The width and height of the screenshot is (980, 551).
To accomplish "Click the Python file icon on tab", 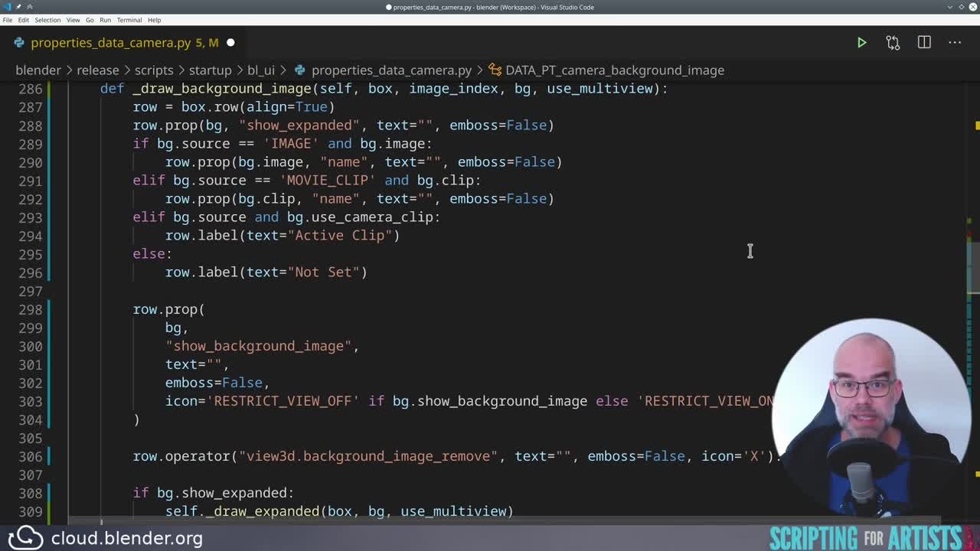I will pyautogui.click(x=19, y=43).
